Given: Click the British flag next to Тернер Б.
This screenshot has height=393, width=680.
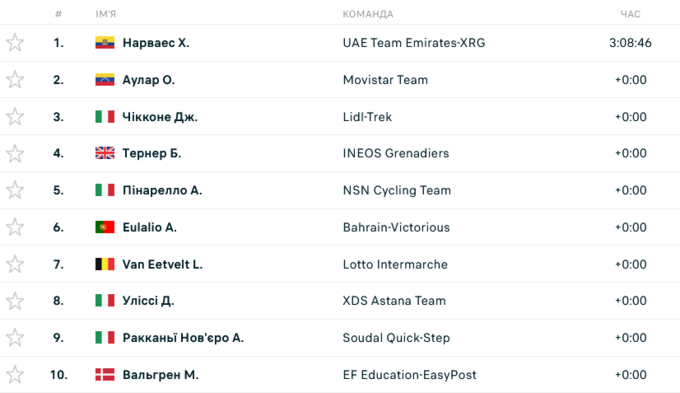Looking at the screenshot, I should pyautogui.click(x=105, y=153).
